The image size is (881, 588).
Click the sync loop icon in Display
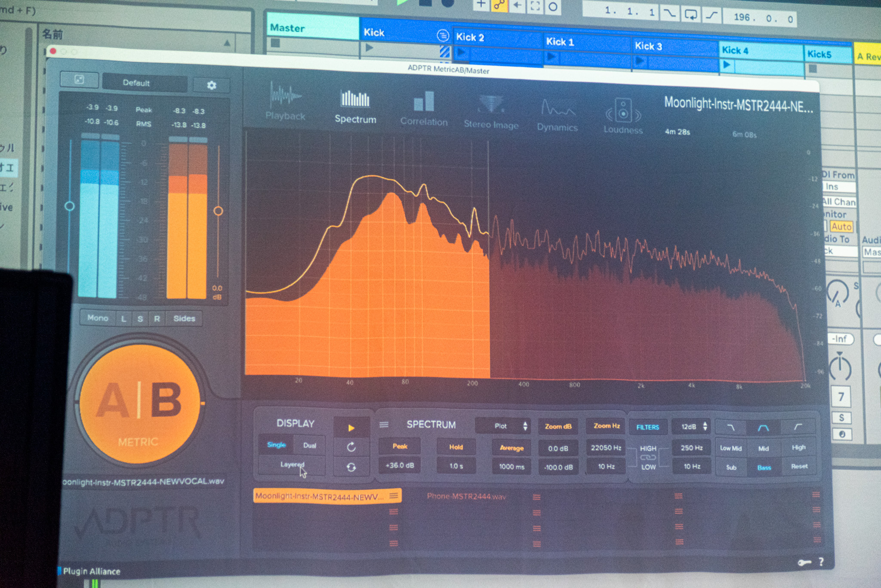[351, 467]
